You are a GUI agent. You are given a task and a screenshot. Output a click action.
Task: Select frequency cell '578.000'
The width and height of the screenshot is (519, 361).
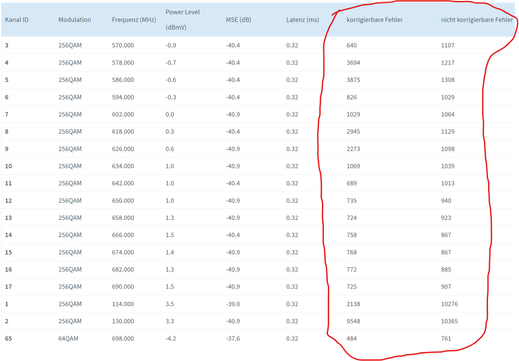[x=123, y=63]
